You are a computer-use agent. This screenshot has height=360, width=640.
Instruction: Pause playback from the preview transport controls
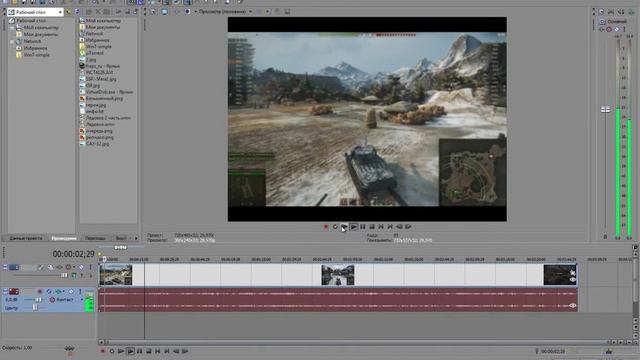coord(362,227)
